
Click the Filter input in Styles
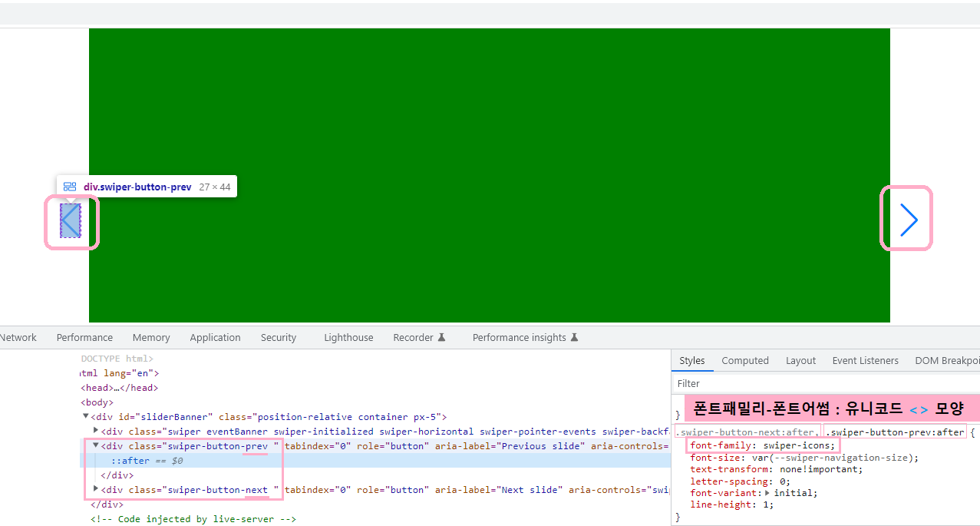(826, 383)
